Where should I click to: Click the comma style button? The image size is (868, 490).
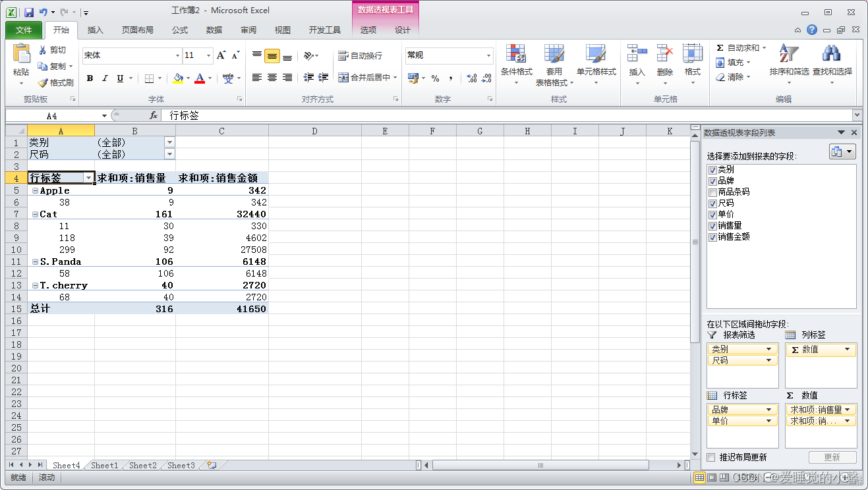pos(451,78)
